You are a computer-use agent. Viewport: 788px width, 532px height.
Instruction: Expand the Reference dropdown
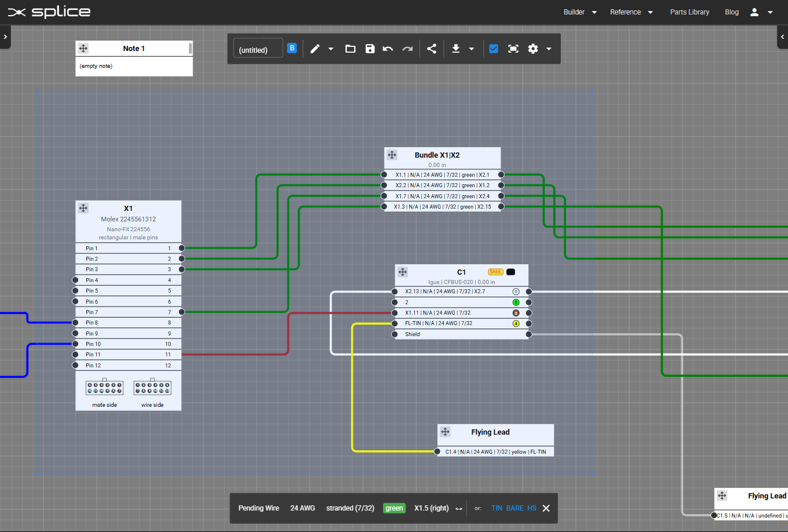pos(631,12)
